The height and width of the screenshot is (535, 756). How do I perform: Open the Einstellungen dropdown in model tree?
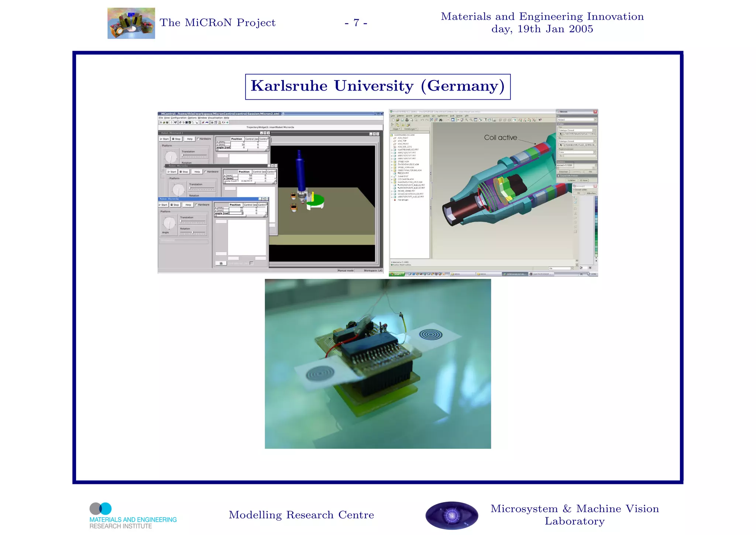(x=410, y=129)
